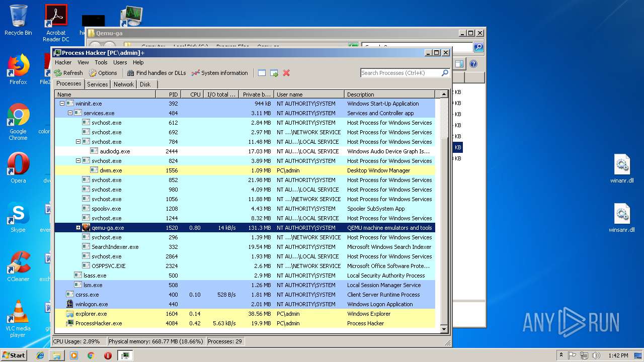Open the Skype desktop icon
This screenshot has height=362, width=644.
18,218
